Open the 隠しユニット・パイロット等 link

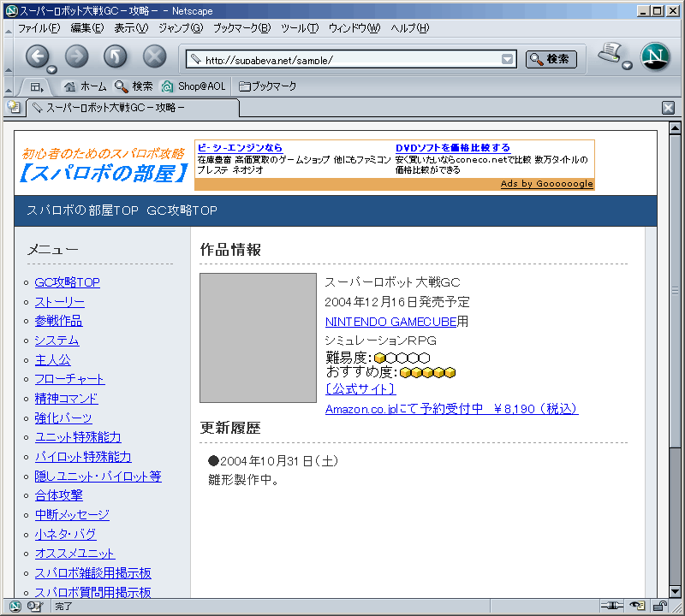pos(98,477)
